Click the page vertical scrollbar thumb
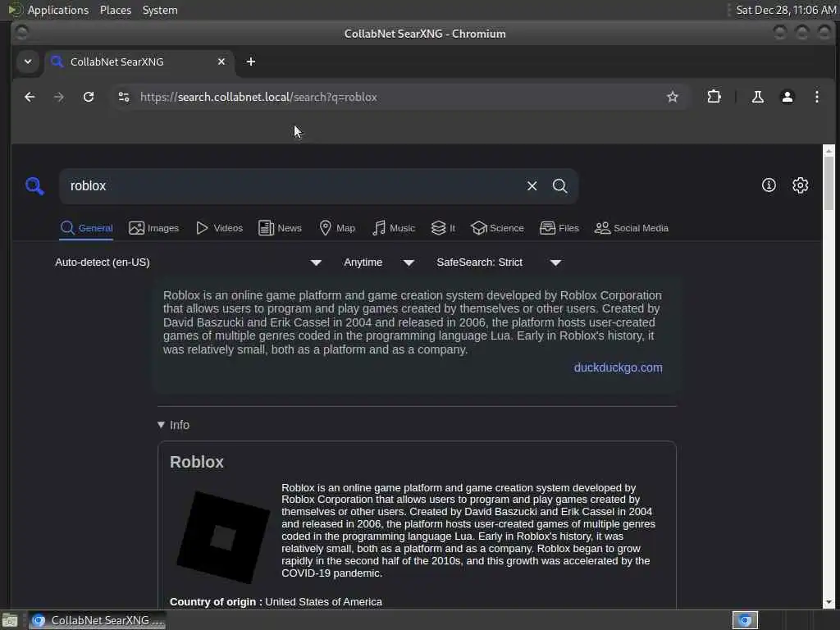 coord(829,183)
